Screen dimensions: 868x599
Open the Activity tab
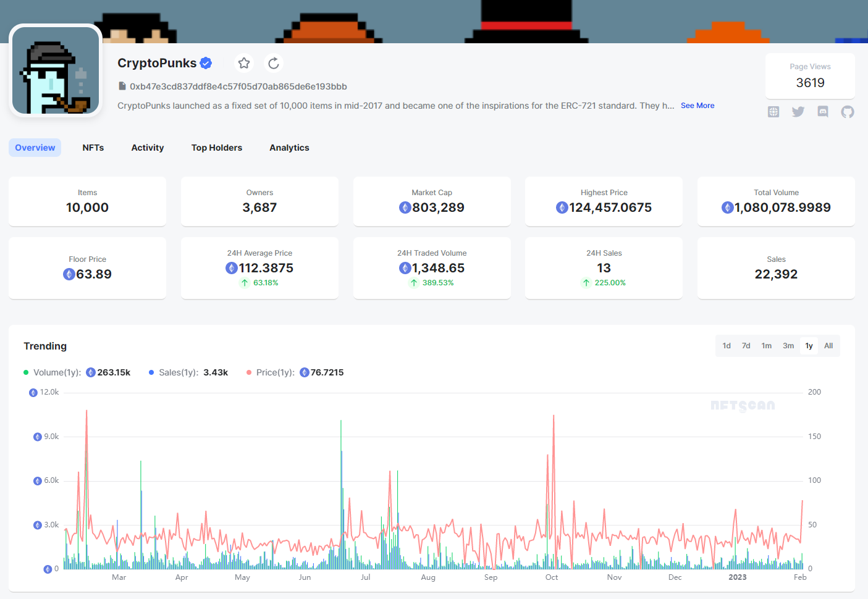[x=148, y=148]
